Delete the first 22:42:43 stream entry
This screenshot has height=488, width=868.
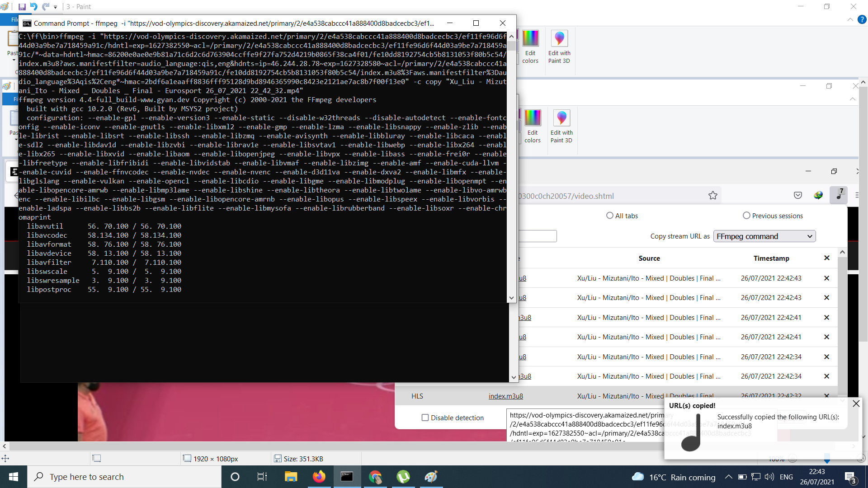pos(827,278)
